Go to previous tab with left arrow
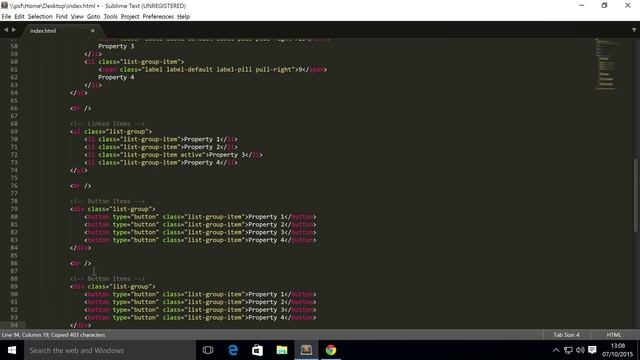 pyautogui.click(x=6, y=30)
